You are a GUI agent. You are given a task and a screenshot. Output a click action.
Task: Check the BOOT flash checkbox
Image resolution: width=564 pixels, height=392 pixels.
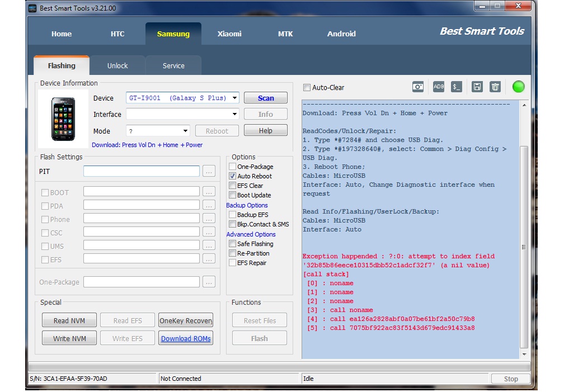45,193
